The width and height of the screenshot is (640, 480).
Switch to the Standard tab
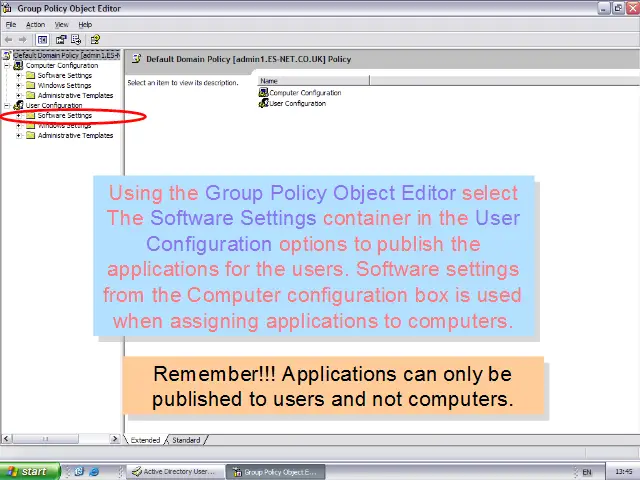click(x=186, y=440)
